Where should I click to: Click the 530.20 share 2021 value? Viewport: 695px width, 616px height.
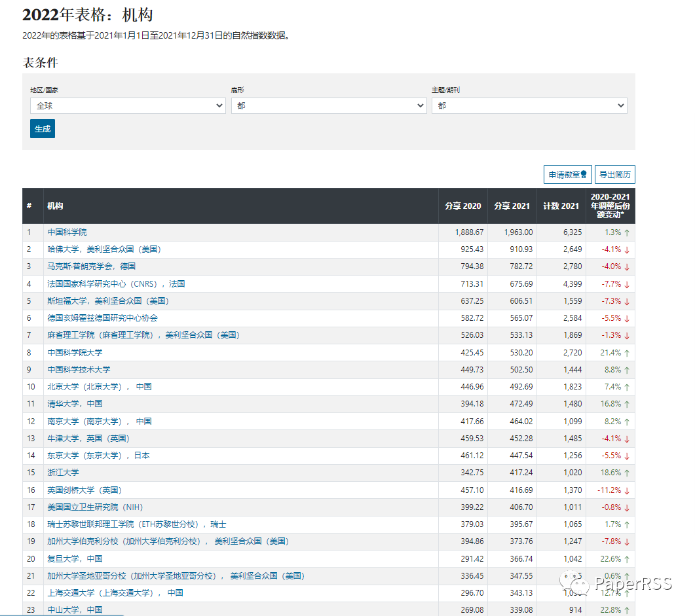pyautogui.click(x=521, y=352)
